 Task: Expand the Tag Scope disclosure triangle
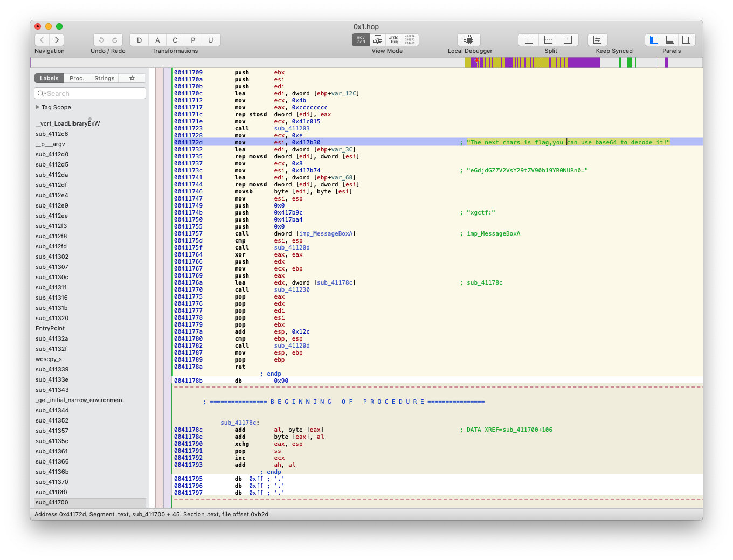37,107
